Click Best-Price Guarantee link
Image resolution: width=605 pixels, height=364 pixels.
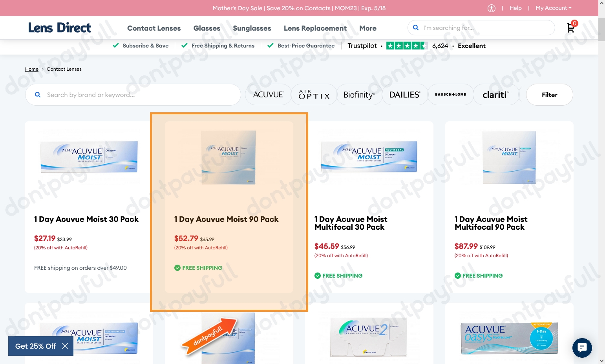click(x=306, y=46)
